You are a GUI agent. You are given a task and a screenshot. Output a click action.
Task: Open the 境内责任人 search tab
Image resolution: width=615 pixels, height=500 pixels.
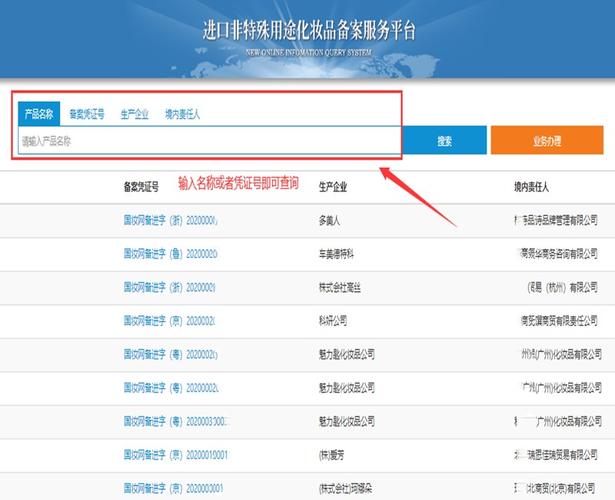pos(182,114)
